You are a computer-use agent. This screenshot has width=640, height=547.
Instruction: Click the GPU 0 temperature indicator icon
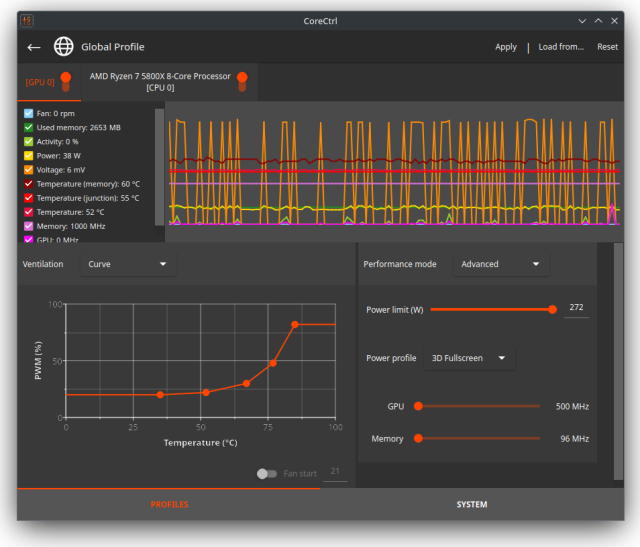pyautogui.click(x=66, y=81)
